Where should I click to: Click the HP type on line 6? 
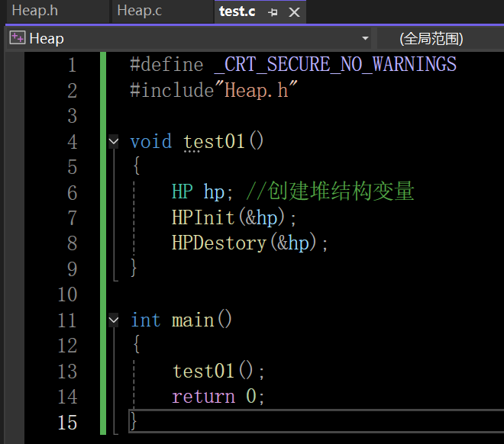(183, 191)
